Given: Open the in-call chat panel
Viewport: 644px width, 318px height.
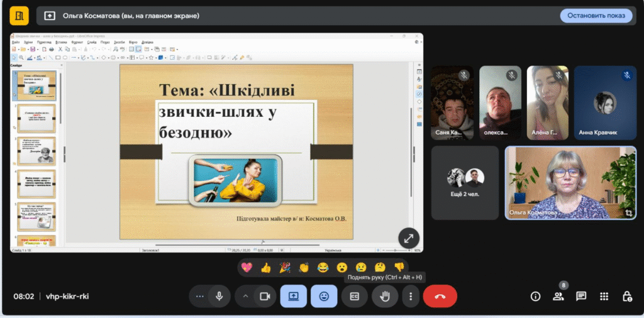Looking at the screenshot, I should tap(581, 296).
